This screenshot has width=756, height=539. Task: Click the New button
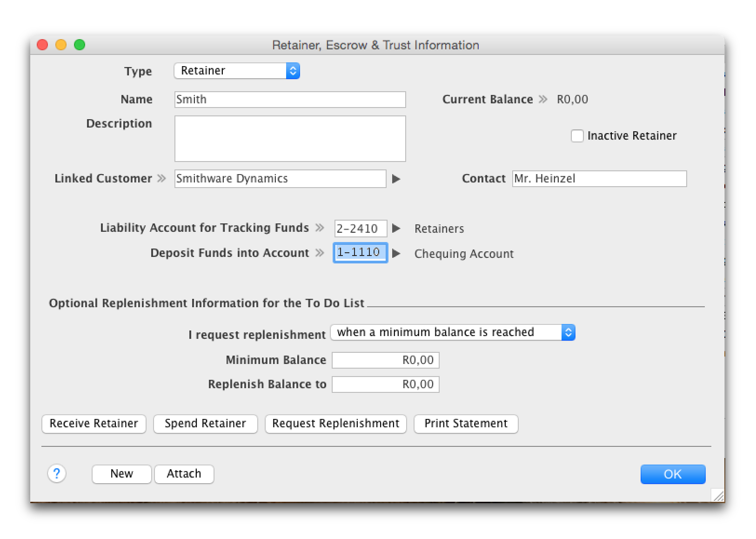121,474
